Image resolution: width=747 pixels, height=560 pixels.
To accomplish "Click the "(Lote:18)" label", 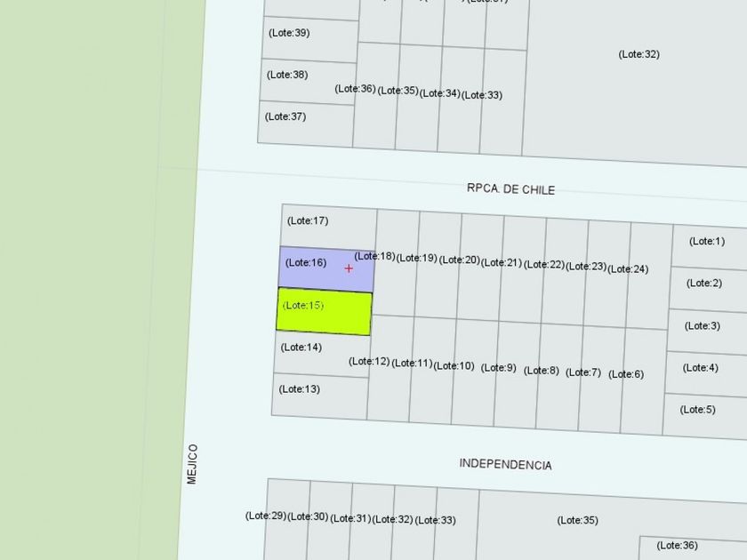I will click(x=375, y=256).
